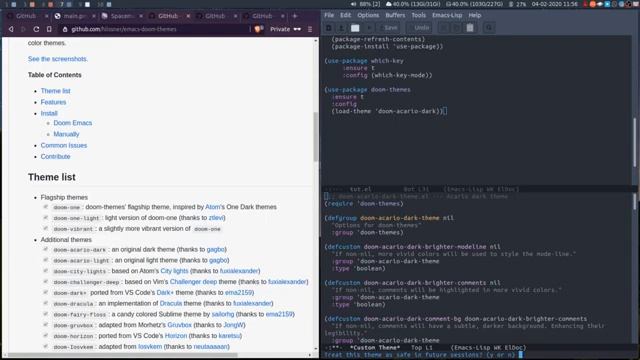Jump to Common Issues link
The width and height of the screenshot is (640, 360).
(x=64, y=145)
